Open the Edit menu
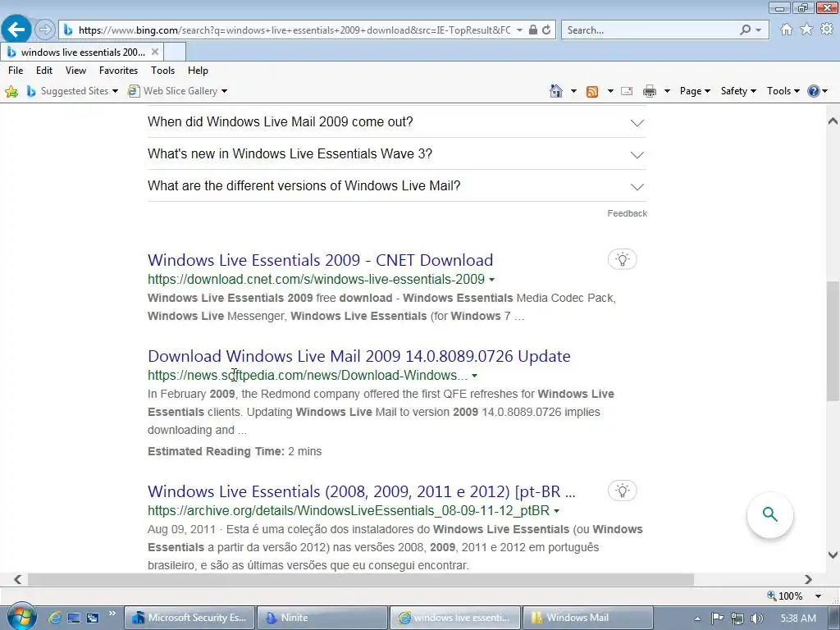 point(44,71)
